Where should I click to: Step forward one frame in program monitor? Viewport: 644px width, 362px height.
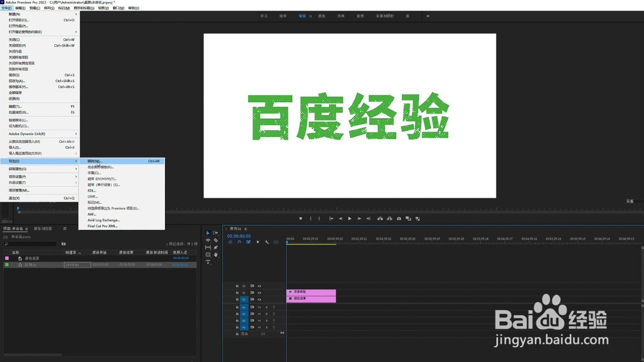coord(359,218)
